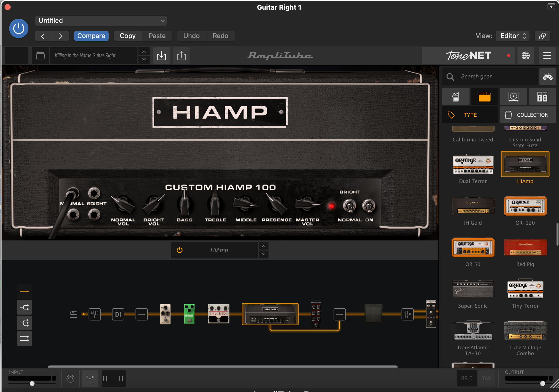Select the amplifier category tab
This screenshot has width=559, height=392.
[484, 97]
